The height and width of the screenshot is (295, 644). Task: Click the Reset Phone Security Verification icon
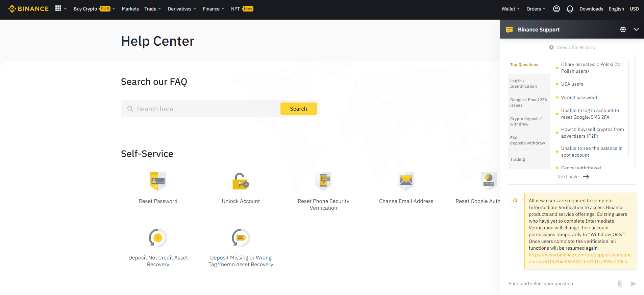tap(324, 181)
